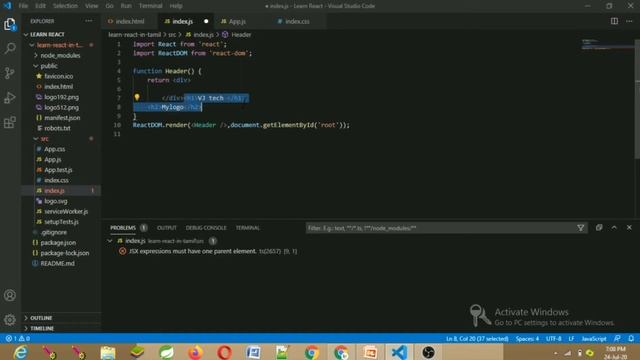Viewport: 640px width, 360px height.
Task: Expand the OUTLINE section
Action: tap(41, 318)
